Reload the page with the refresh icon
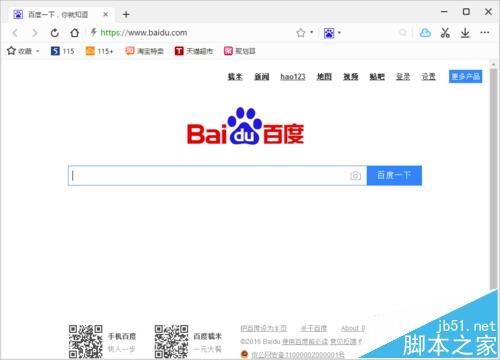This screenshot has width=500, height=360. click(x=55, y=33)
